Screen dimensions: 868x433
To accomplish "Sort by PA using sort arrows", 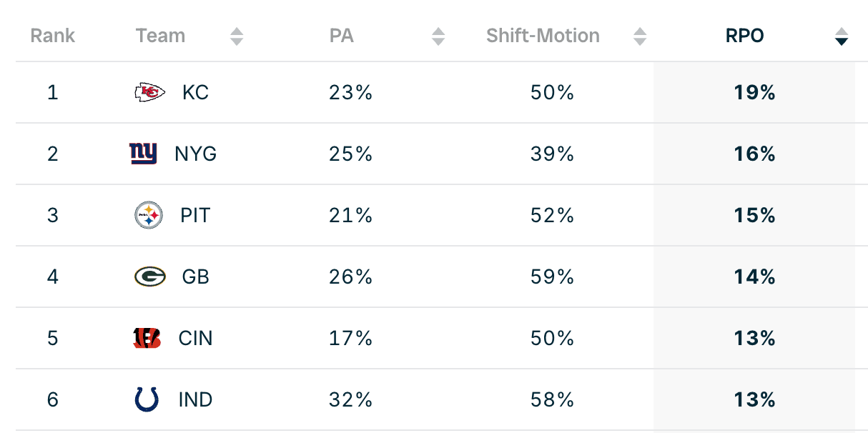I will tap(438, 36).
